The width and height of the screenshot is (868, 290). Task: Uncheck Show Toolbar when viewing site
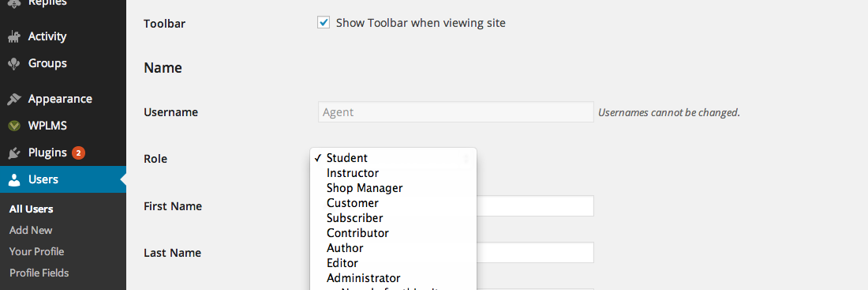coord(324,23)
